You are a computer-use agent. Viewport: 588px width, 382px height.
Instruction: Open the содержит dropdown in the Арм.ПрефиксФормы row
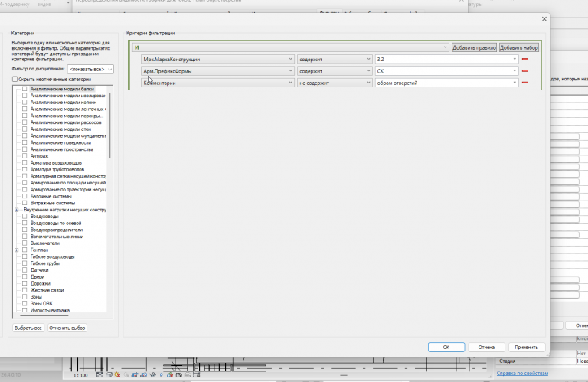tap(335, 71)
